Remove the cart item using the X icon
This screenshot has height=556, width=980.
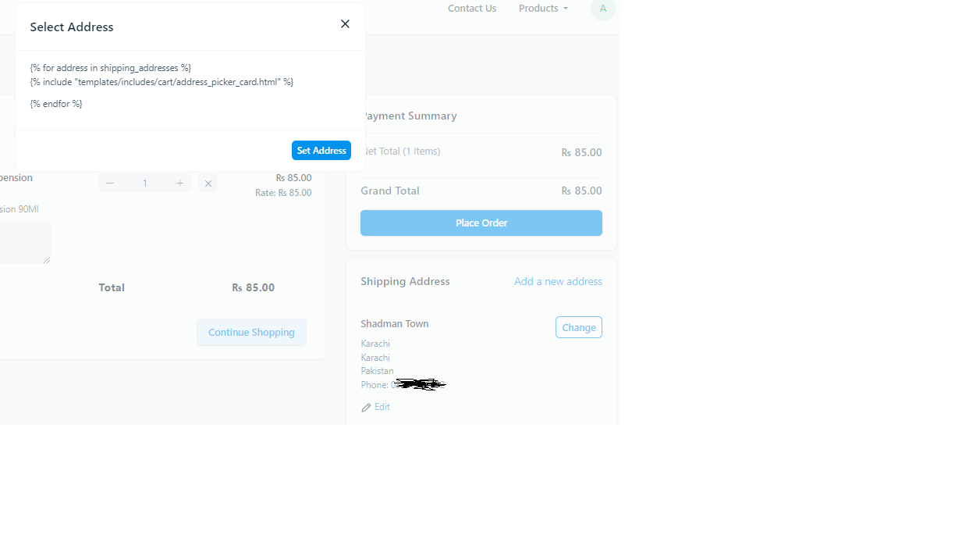click(208, 183)
